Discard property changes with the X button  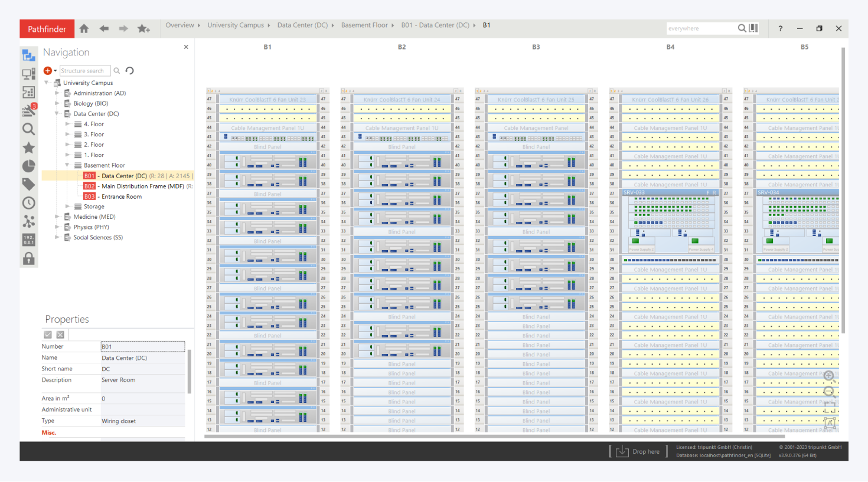(60, 335)
